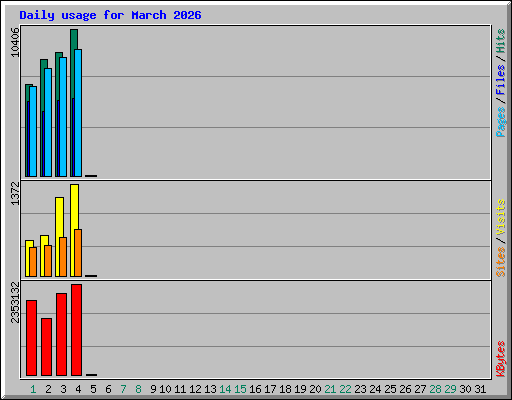Click the Files legend label
Image resolution: width=512 pixels, height=400 pixels.
[x=500, y=80]
